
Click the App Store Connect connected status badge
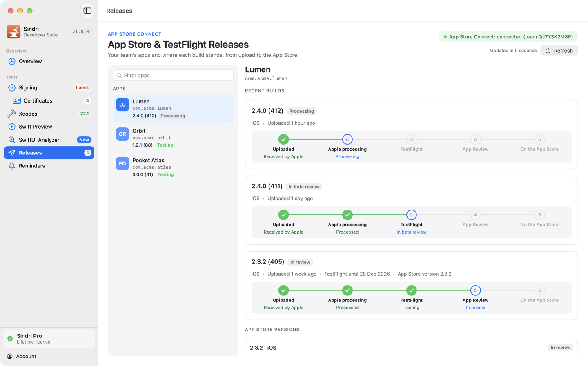point(508,37)
